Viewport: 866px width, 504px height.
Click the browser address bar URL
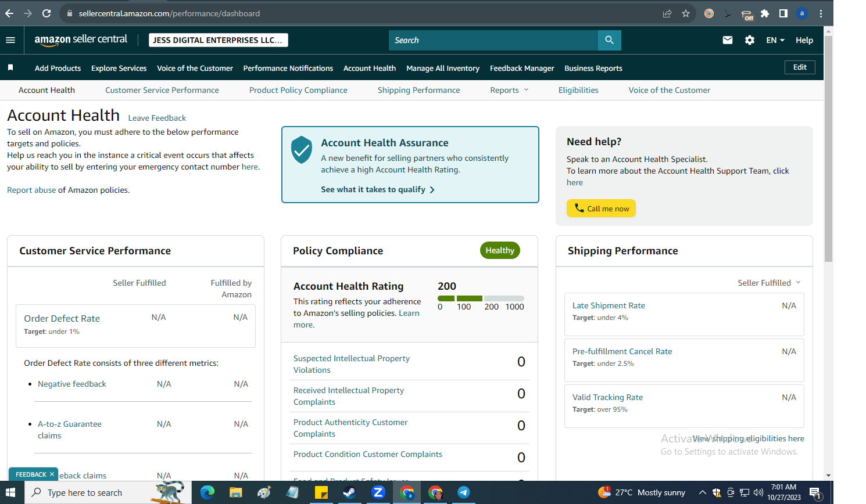169,13
